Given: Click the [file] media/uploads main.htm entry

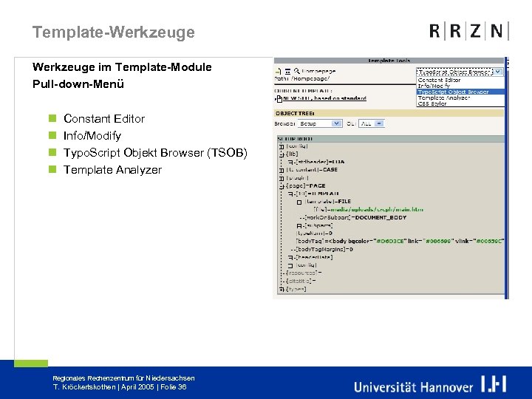Looking at the screenshot, I should pyautogui.click(x=369, y=210).
